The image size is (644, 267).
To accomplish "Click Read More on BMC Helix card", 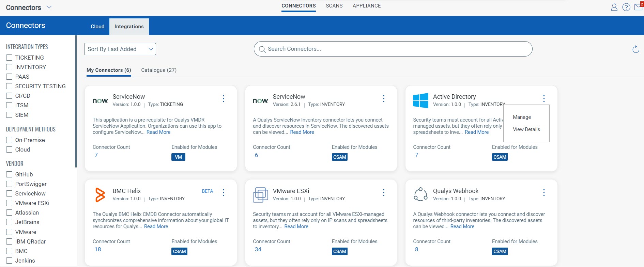I will 156,226.
